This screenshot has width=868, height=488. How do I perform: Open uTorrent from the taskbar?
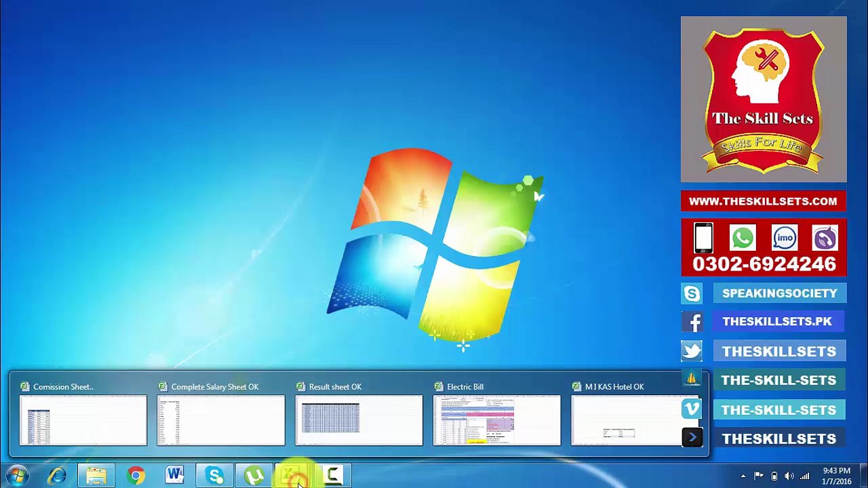(x=254, y=476)
